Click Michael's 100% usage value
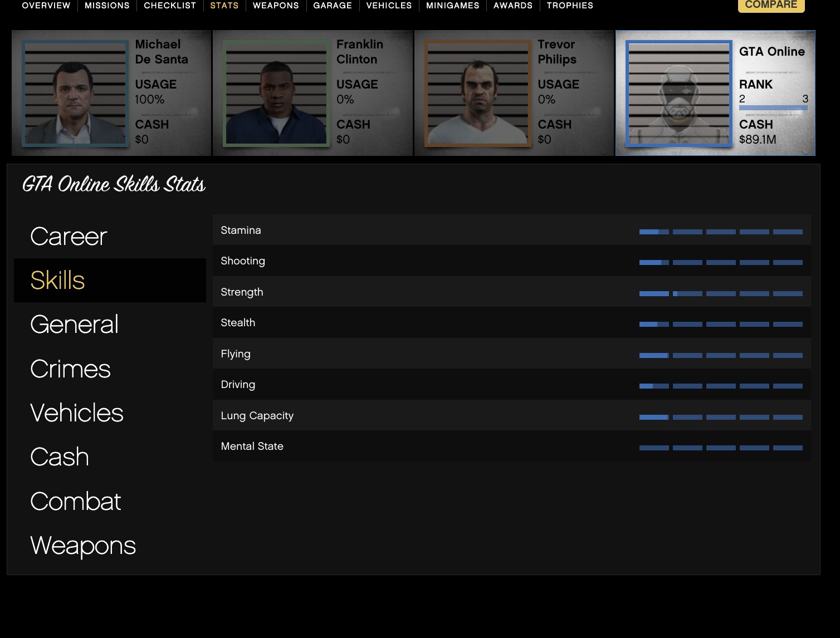840x638 pixels. (x=150, y=99)
